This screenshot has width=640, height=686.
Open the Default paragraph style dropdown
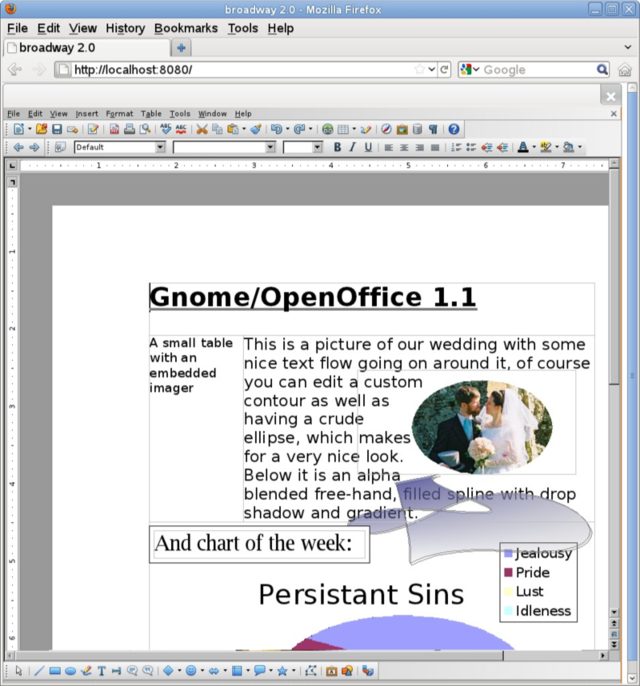(160, 147)
